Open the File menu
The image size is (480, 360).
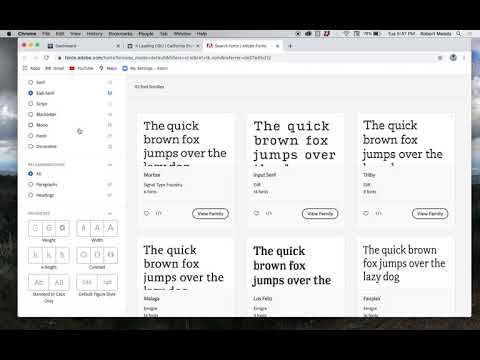coord(46,34)
